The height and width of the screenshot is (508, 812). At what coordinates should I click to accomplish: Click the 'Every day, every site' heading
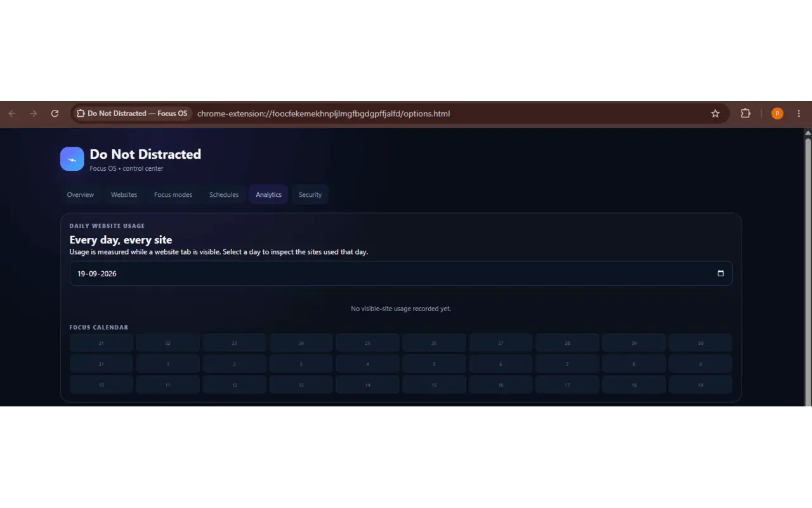click(121, 240)
